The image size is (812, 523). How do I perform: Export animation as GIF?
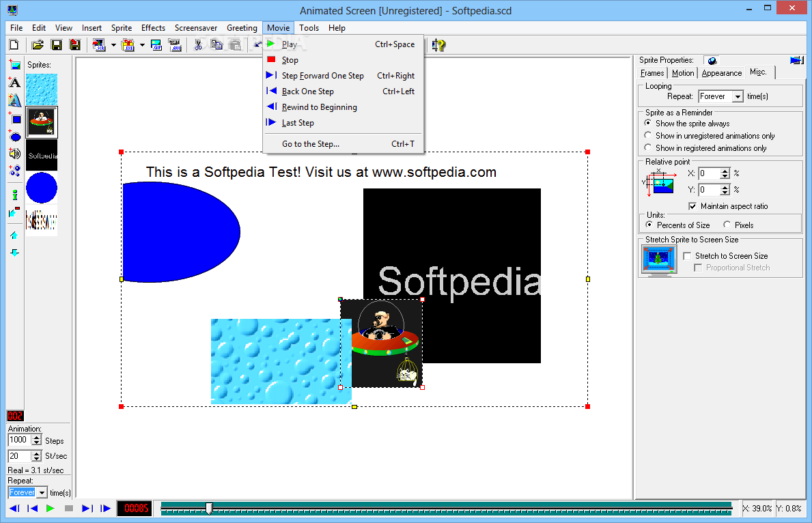point(156,45)
